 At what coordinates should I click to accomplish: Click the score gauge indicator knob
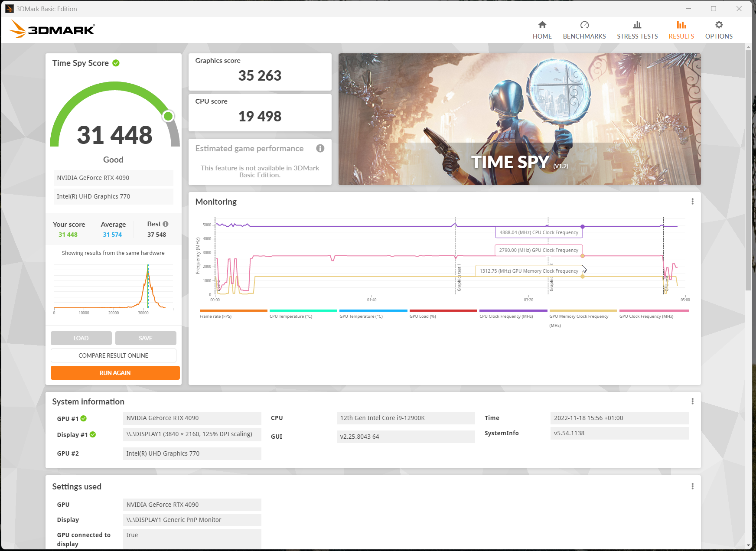pyautogui.click(x=168, y=116)
